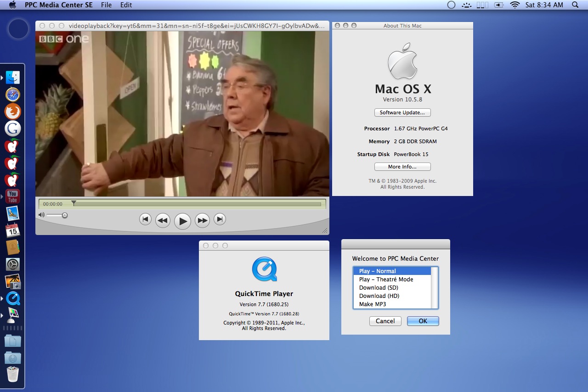Click the speaker volume icon in QuickTime
The image size is (588, 392).
coord(41,215)
